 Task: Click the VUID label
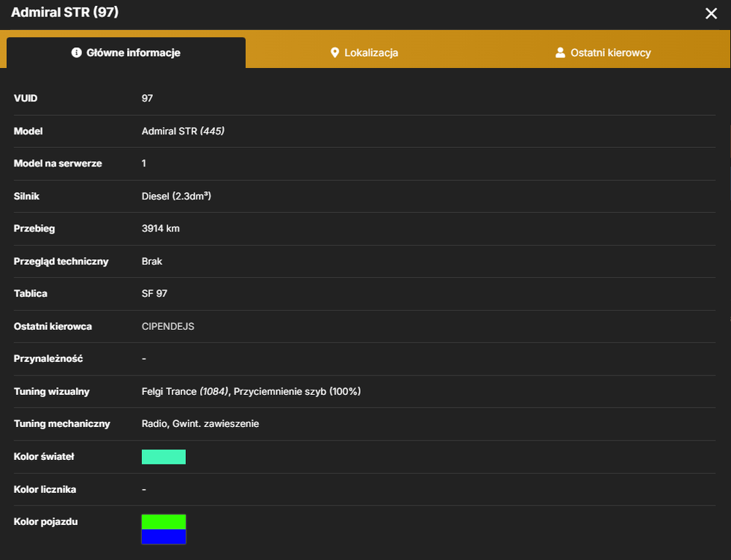25,99
